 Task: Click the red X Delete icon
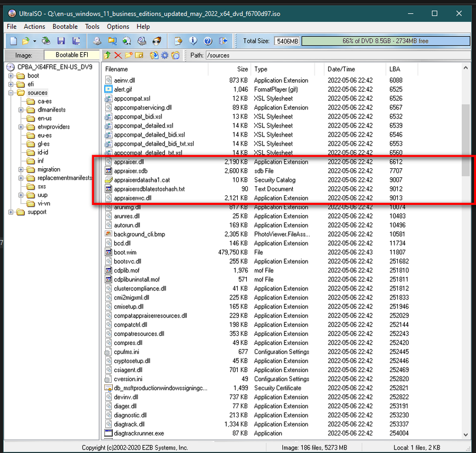(118, 55)
